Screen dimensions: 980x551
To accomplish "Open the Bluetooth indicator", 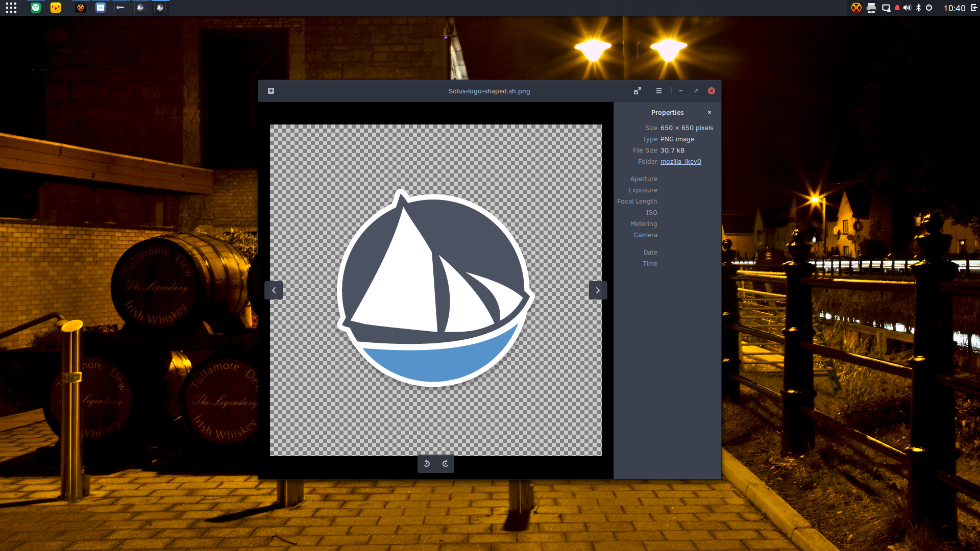I will click(918, 8).
